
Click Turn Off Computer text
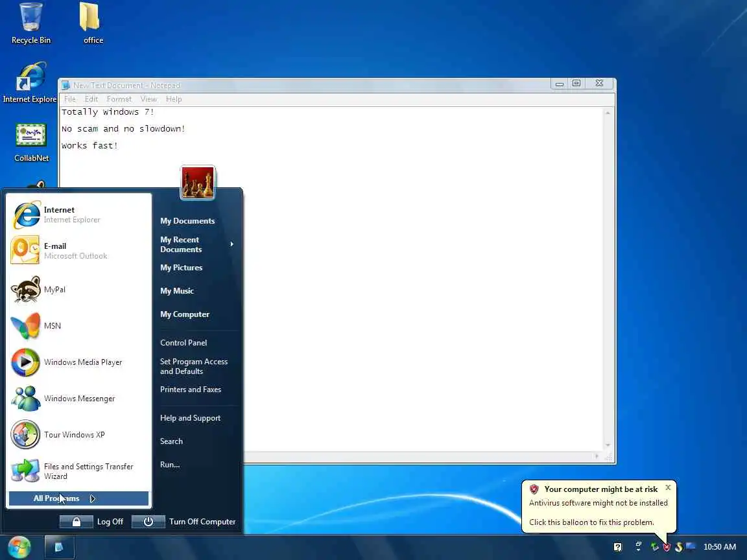point(202,522)
